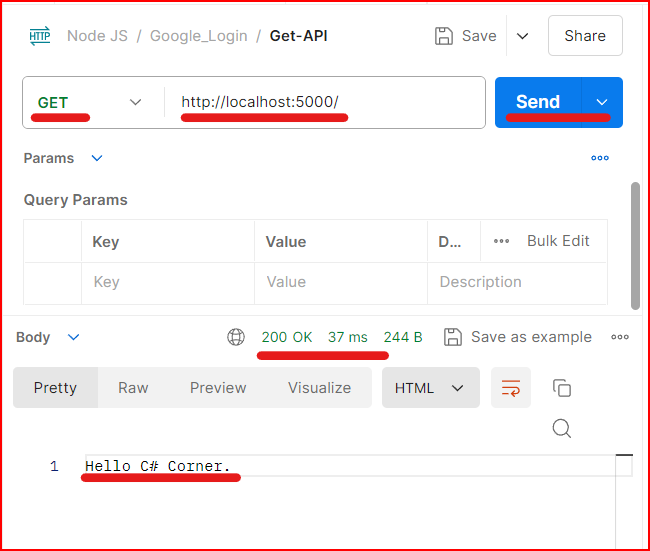Click the Save floppy disk icon
Image resolution: width=650 pixels, height=551 pixels.
(x=444, y=36)
